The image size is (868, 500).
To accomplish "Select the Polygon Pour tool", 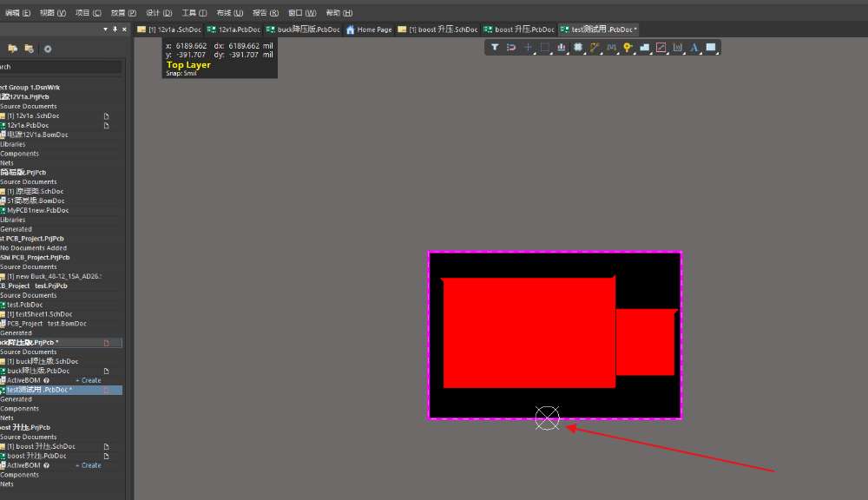I will (x=644, y=48).
